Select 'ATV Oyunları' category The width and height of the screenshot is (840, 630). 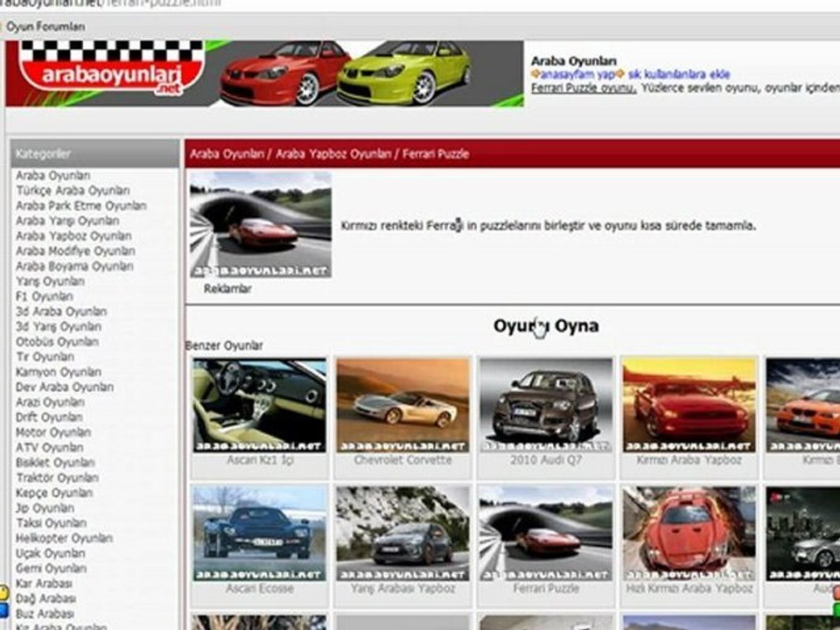pos(50,447)
